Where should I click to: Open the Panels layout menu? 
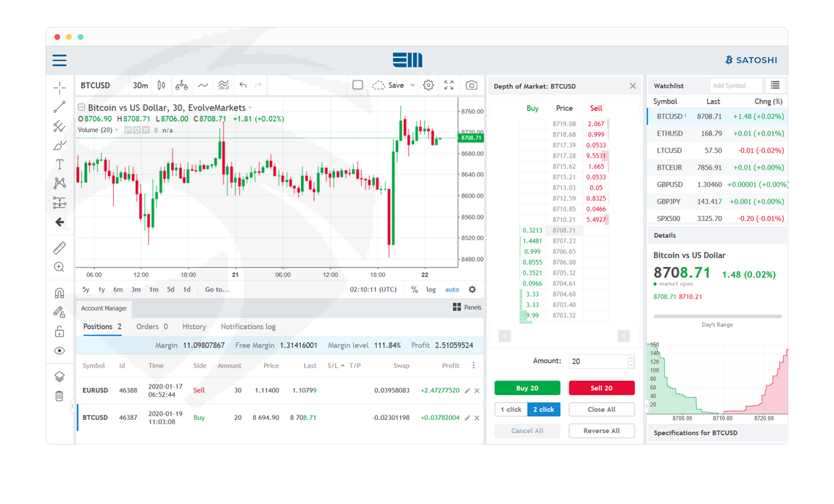pos(467,307)
